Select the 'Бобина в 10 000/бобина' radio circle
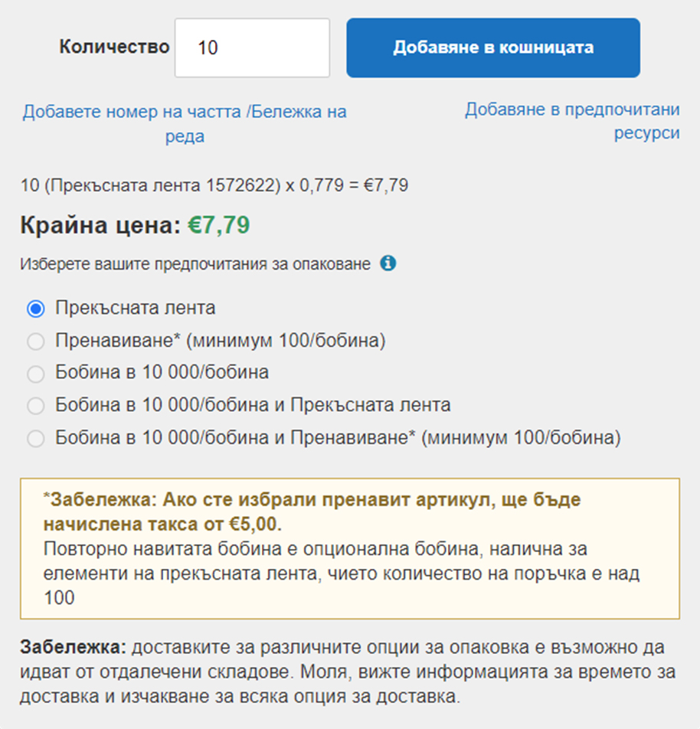 [x=36, y=374]
